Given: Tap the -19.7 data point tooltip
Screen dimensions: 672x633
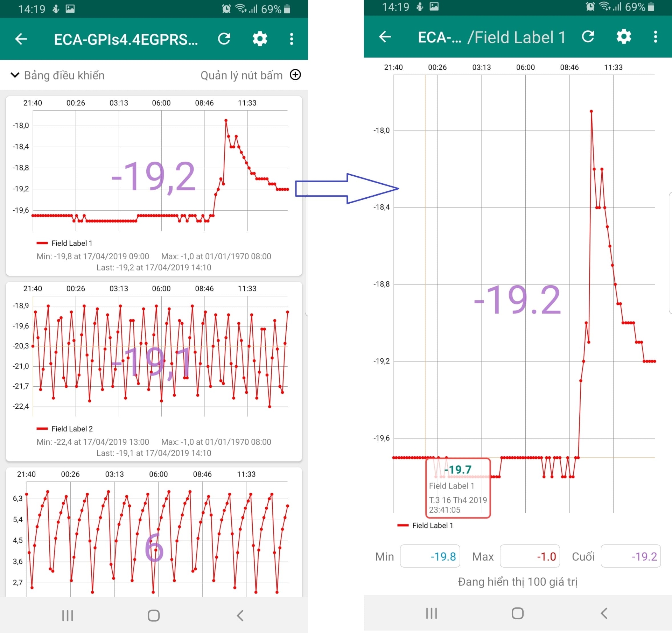Looking at the screenshot, I should point(458,488).
